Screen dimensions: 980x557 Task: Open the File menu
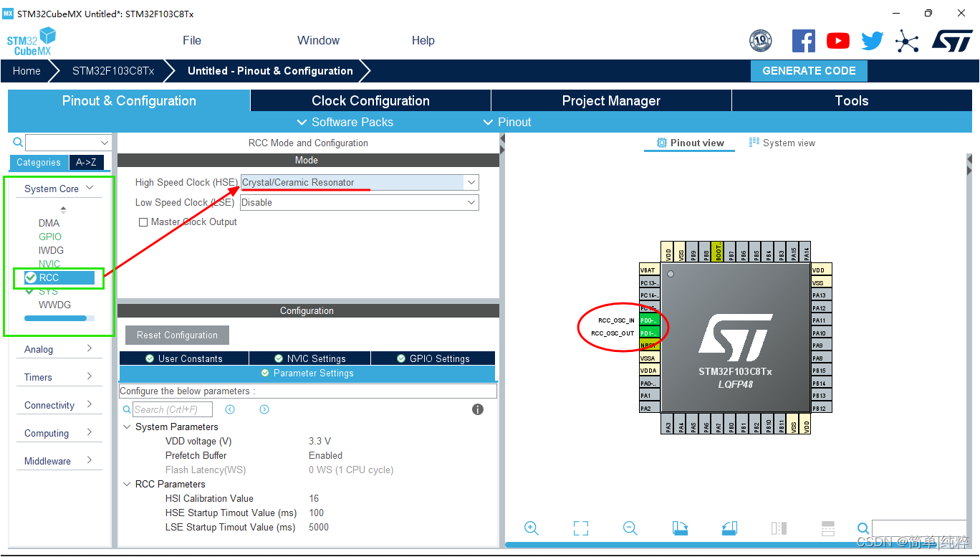point(192,40)
